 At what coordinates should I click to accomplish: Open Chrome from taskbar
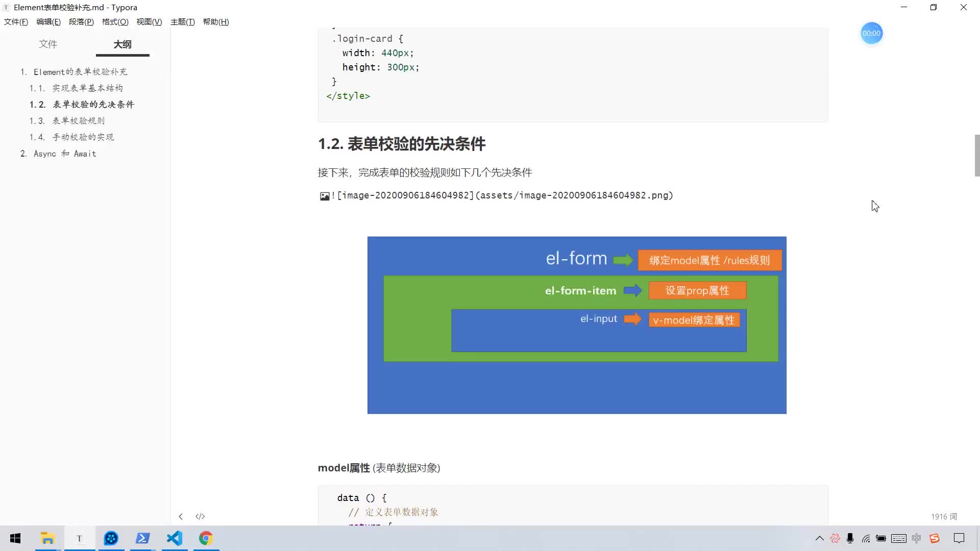(x=206, y=538)
